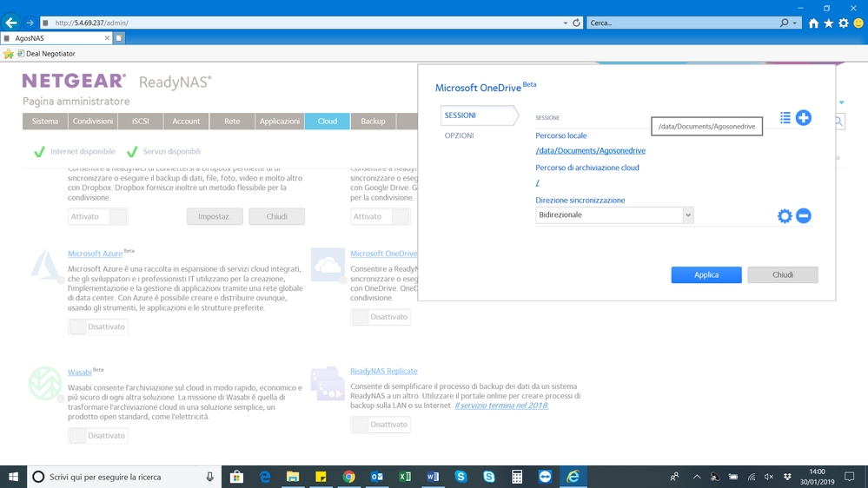Viewport: 868px width, 488px height.
Task: Open the Account tab
Action: click(186, 122)
